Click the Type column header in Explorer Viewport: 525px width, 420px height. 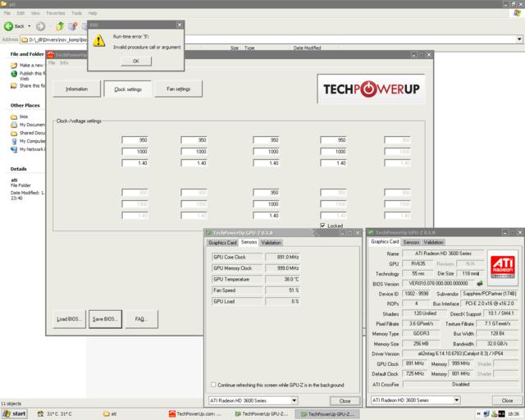(249, 48)
